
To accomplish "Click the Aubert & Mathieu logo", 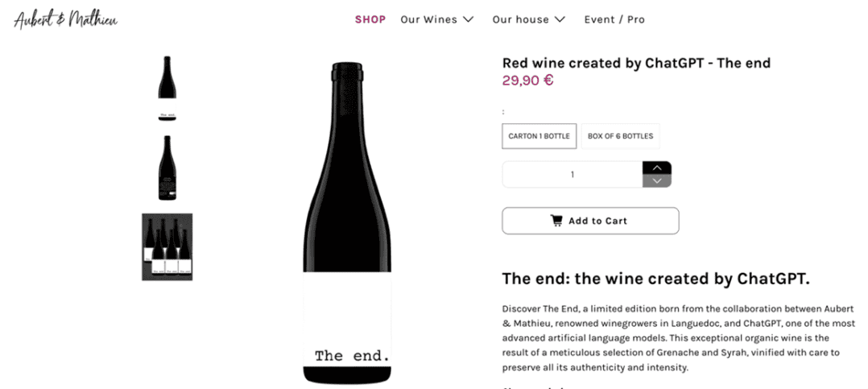I will tap(65, 19).
